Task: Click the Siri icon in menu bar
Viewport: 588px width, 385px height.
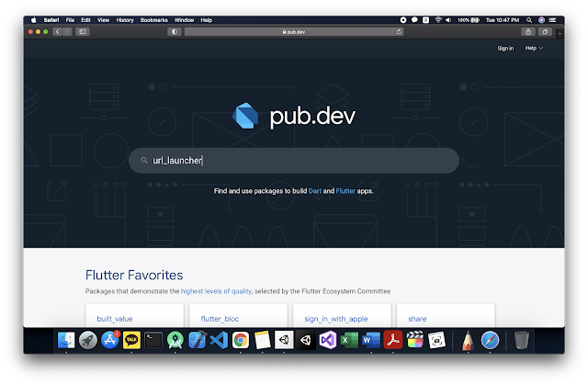Action: point(541,20)
